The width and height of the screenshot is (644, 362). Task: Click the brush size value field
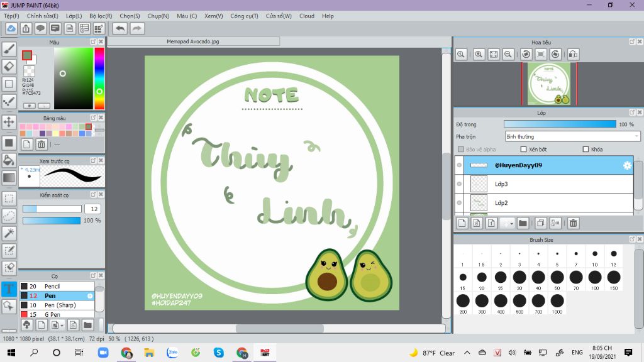[93, 209]
